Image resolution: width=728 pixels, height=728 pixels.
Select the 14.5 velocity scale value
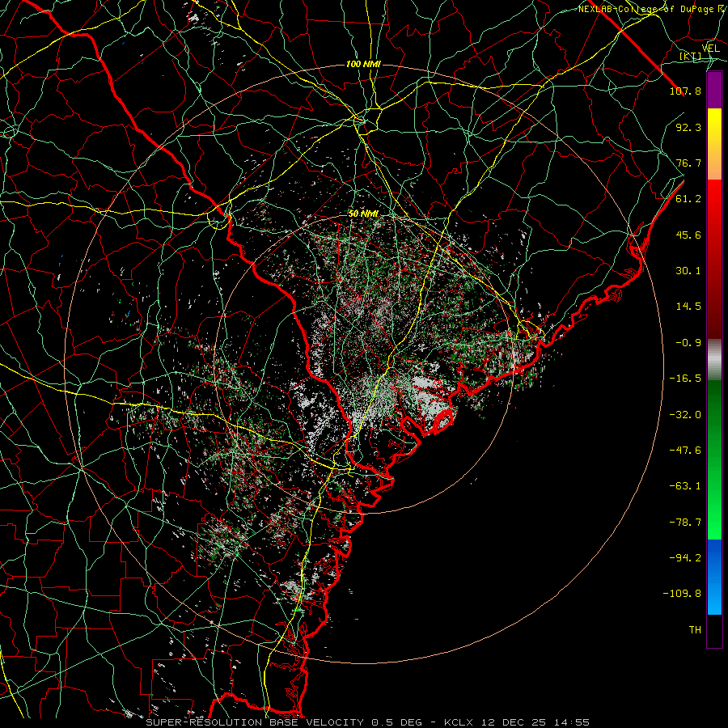click(x=688, y=307)
